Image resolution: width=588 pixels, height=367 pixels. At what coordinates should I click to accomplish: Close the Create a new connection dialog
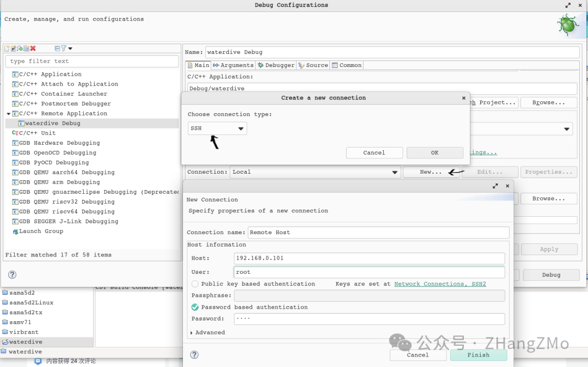click(464, 98)
